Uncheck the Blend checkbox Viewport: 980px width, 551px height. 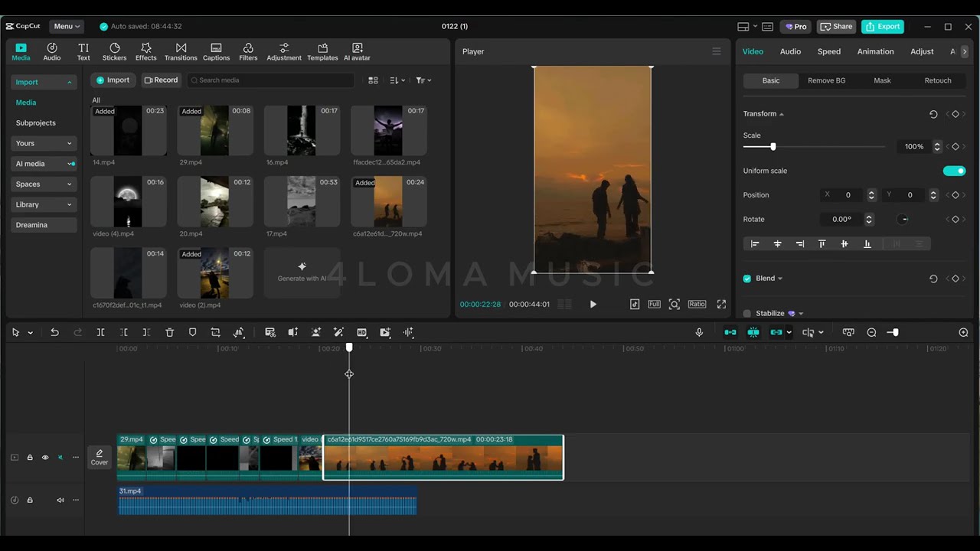tap(747, 279)
